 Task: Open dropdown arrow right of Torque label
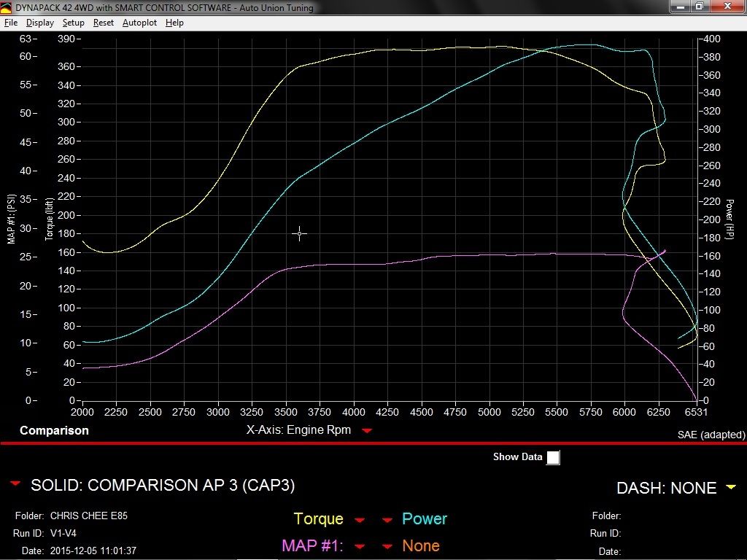(x=360, y=520)
